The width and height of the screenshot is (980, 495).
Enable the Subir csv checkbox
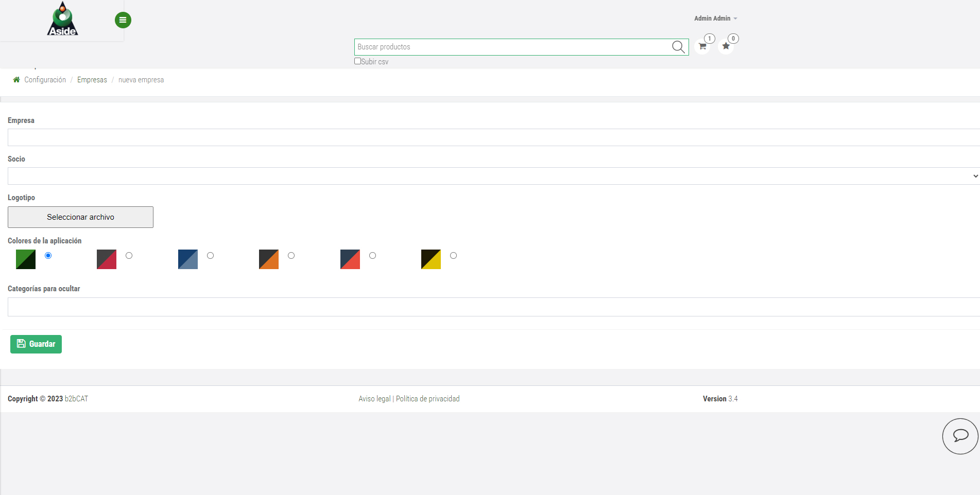tap(357, 61)
